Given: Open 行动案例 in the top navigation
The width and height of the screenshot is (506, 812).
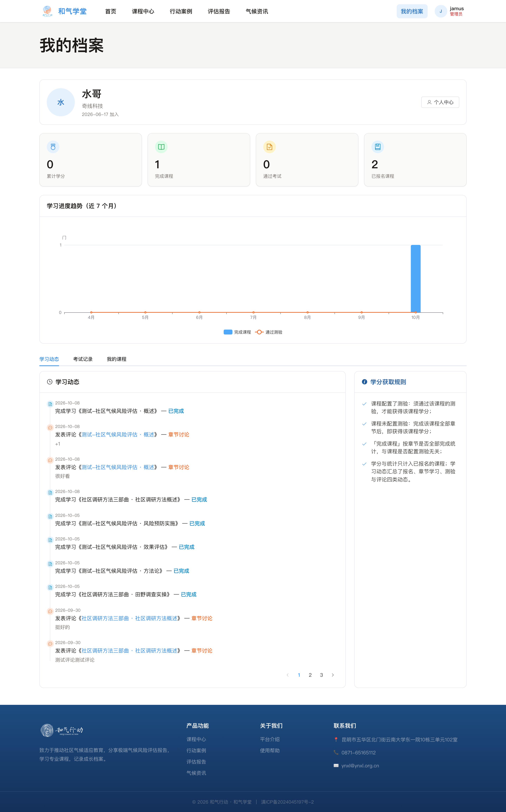Looking at the screenshot, I should 181,11.
